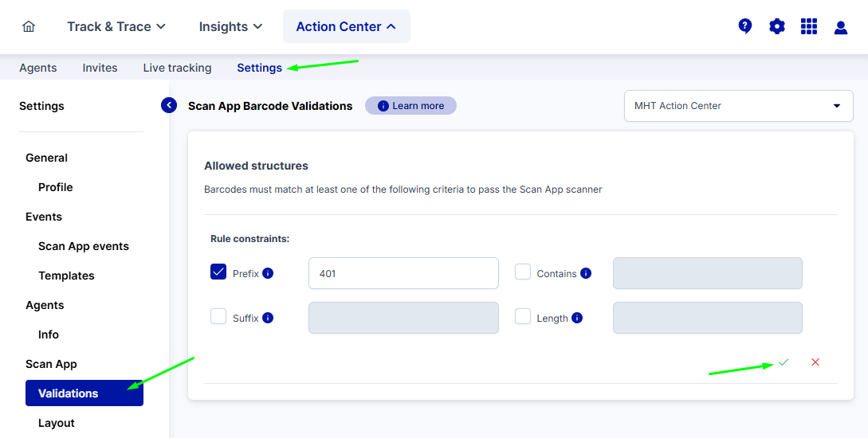The image size is (868, 438).
Task: Click the Prefix input field with 401
Action: (x=403, y=273)
